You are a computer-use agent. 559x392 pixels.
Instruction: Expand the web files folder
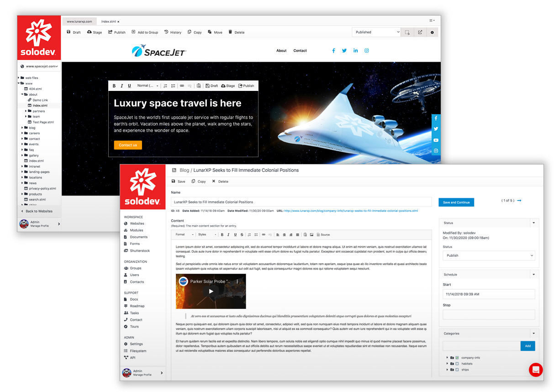point(19,78)
